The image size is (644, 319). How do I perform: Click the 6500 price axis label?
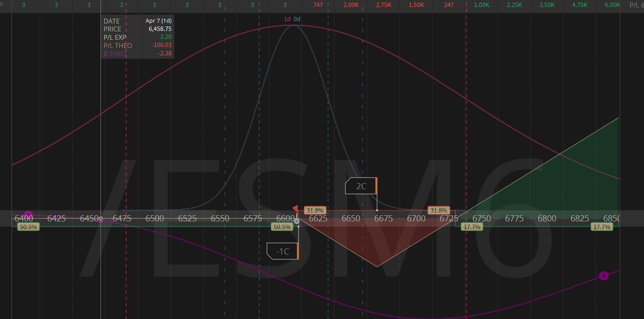[x=154, y=218]
